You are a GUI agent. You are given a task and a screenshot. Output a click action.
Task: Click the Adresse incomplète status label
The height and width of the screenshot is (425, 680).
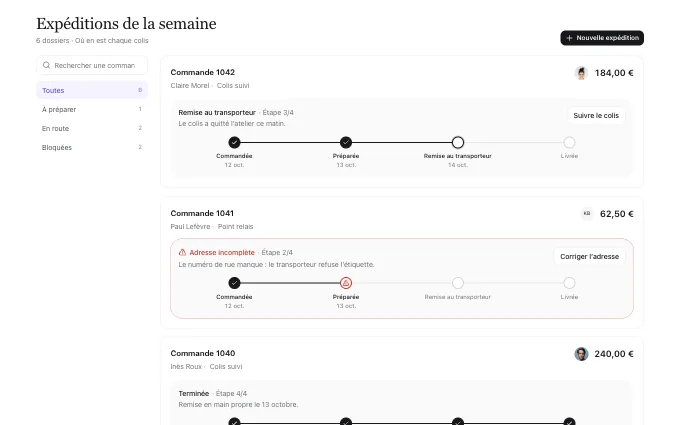click(x=222, y=252)
